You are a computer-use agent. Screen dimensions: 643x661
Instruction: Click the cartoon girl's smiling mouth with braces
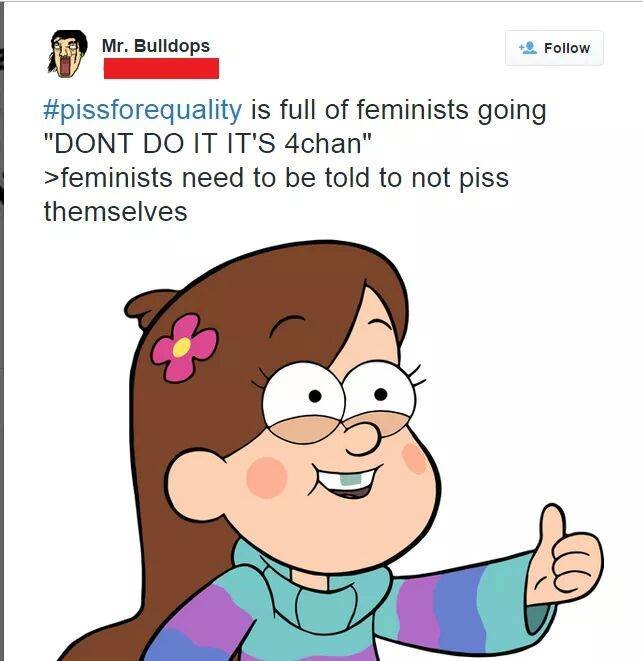345,481
